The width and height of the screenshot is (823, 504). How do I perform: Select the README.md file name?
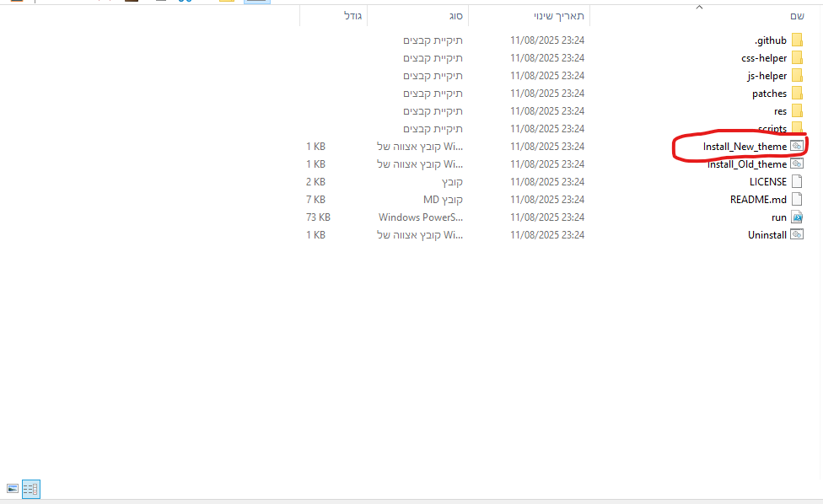[758, 200]
